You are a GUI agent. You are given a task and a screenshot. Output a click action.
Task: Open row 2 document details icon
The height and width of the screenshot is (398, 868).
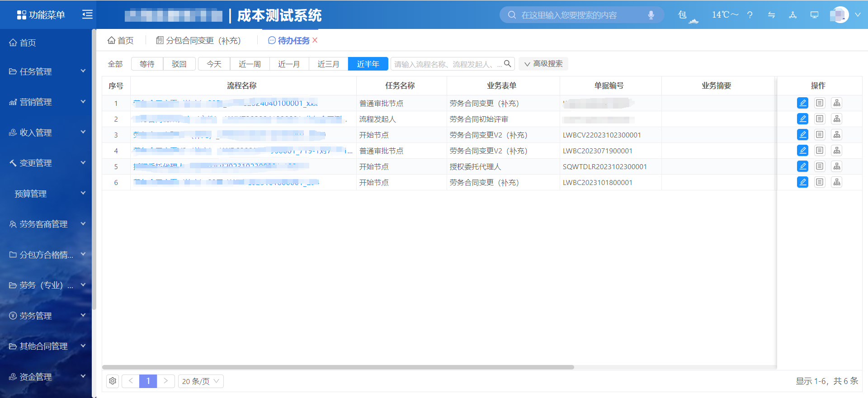820,119
